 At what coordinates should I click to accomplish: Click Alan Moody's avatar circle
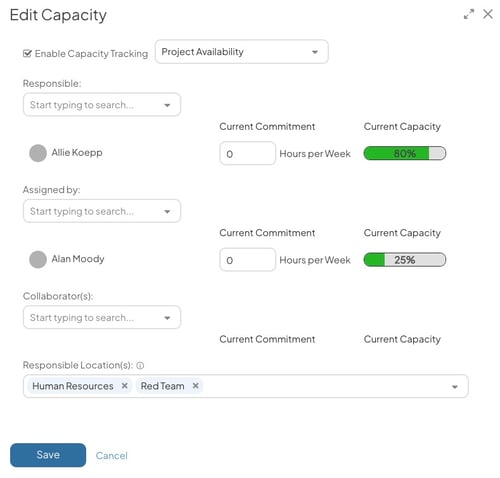pyautogui.click(x=38, y=259)
